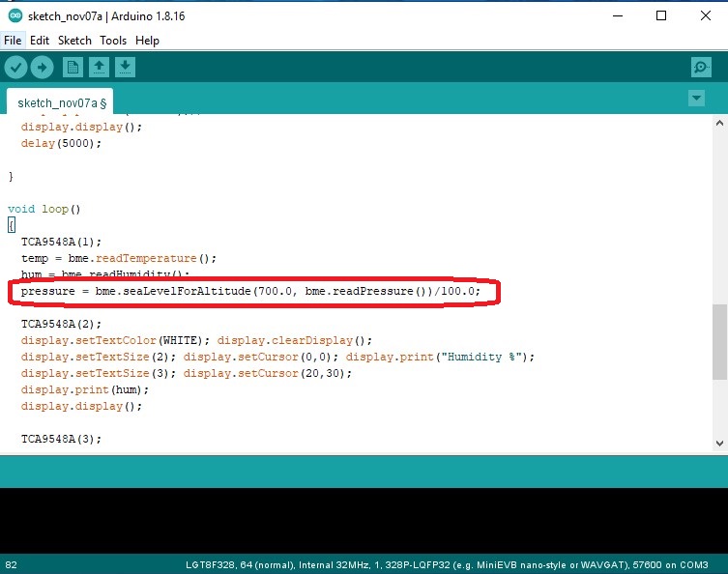Click the Arduino logo in title bar
This screenshot has width=728, height=574.
coord(13,15)
